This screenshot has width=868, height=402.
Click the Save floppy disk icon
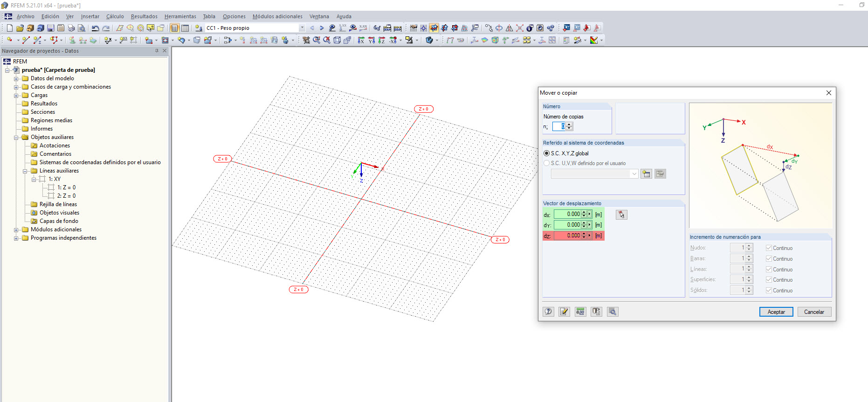[50, 28]
